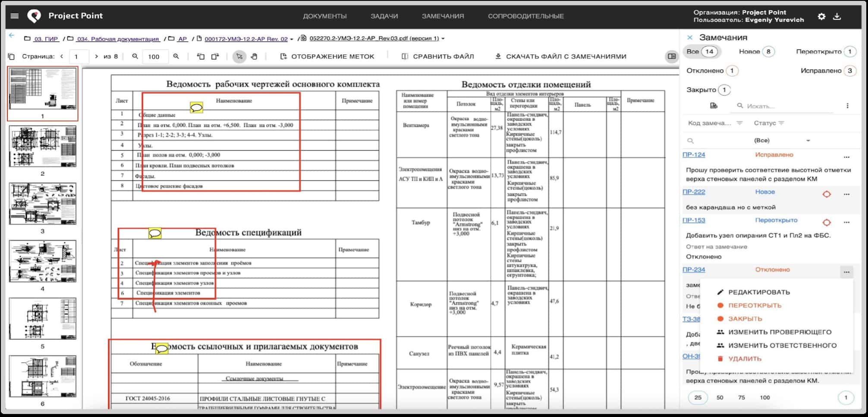
Task: Click the Project Point logo
Action: coord(34,16)
